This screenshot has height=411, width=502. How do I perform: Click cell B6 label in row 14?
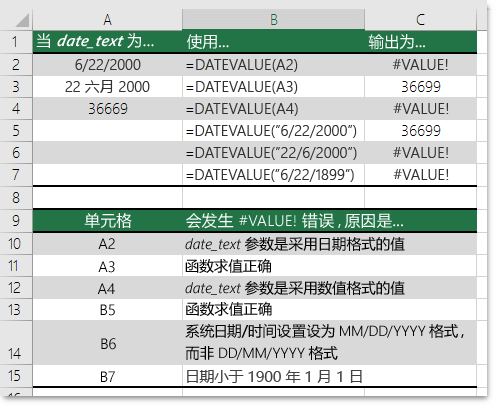pos(107,343)
